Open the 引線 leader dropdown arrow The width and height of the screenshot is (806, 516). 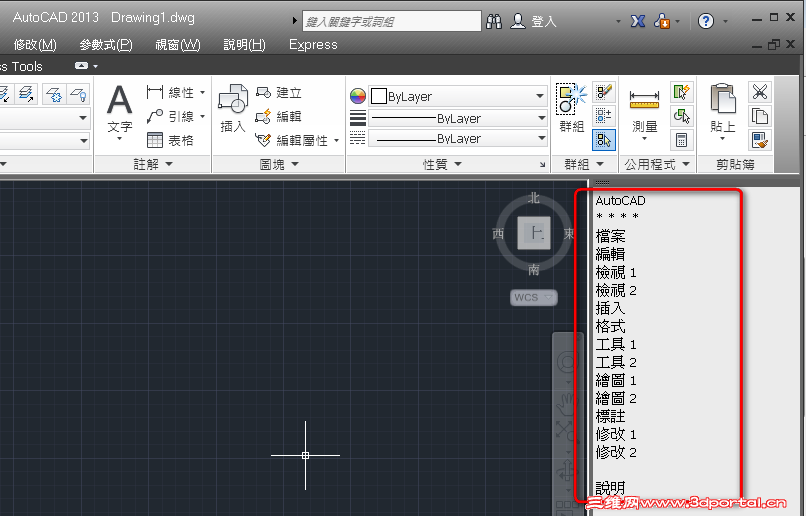point(203,116)
